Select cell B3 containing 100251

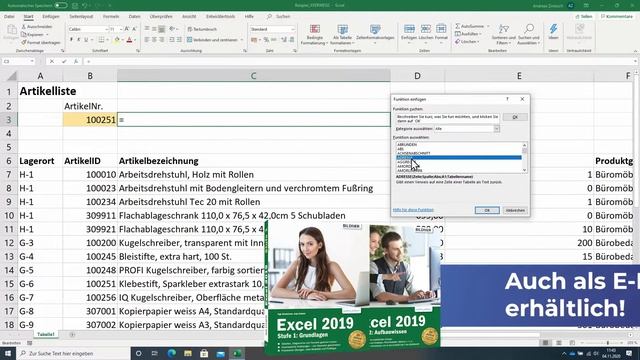(90, 120)
